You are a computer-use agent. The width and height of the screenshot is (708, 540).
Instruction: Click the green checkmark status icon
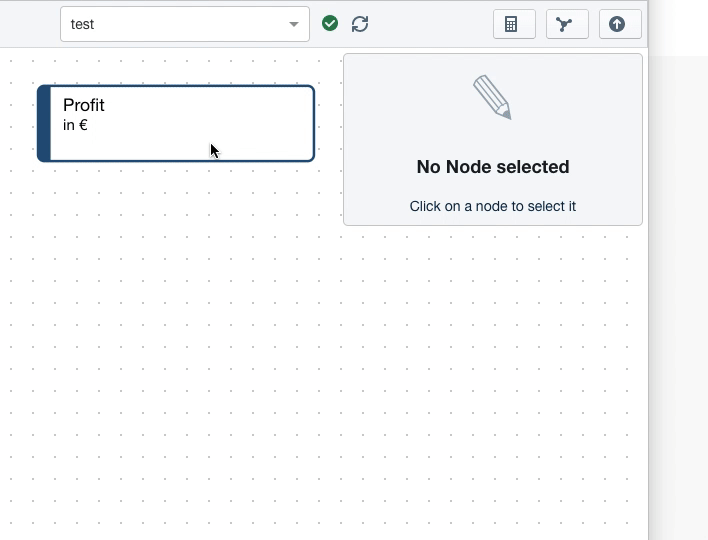click(x=330, y=24)
